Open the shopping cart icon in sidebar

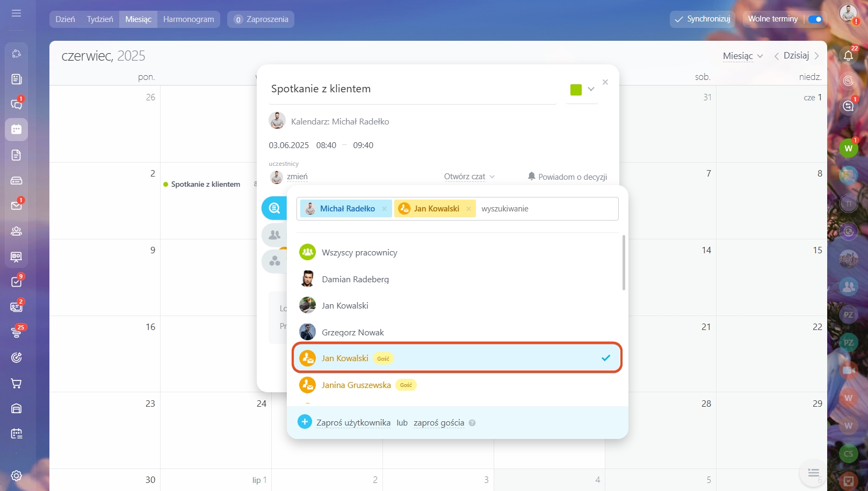point(17,383)
